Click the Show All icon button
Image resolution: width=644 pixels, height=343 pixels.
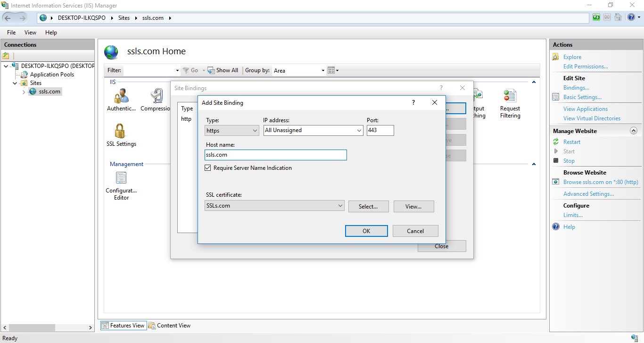click(x=223, y=70)
